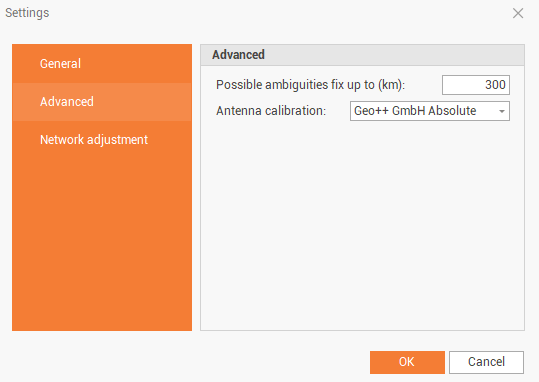Click the ambiguities fix distance field
The width and height of the screenshot is (539, 382).
pos(476,85)
